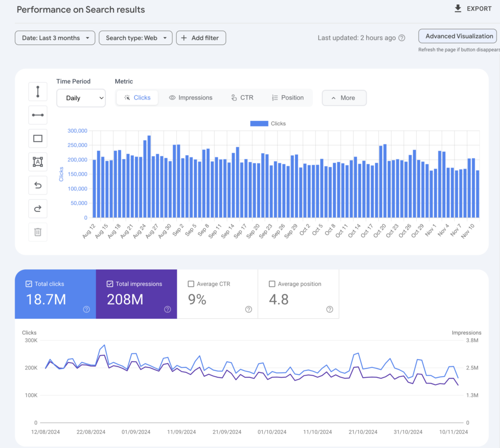Open the Search type: Web dropdown
The image size is (500, 448).
135,38
